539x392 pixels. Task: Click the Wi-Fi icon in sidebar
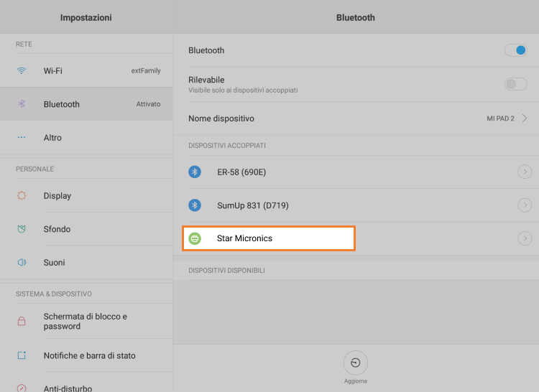click(x=22, y=71)
